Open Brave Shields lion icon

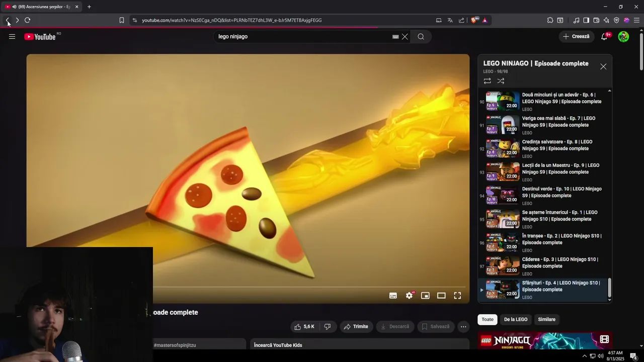(x=474, y=20)
